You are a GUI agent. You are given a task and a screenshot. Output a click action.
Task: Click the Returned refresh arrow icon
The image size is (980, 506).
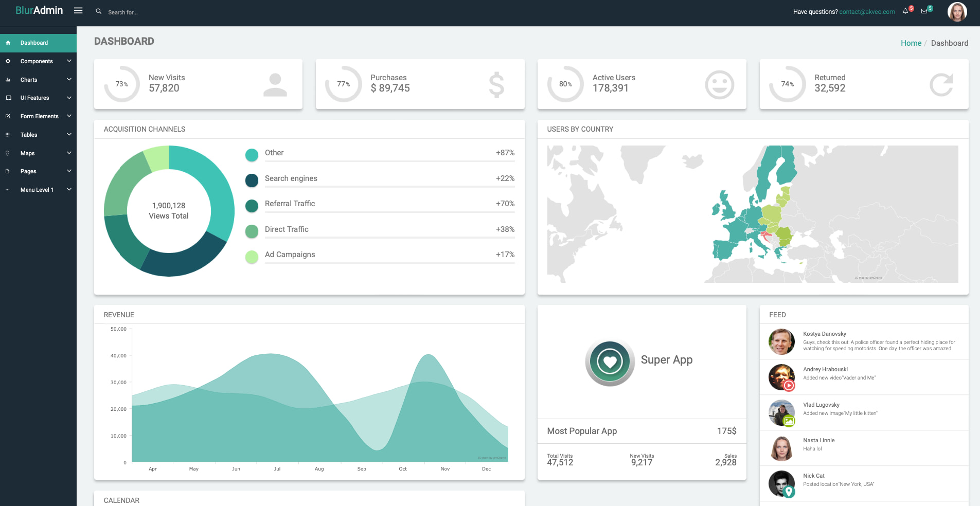(941, 84)
